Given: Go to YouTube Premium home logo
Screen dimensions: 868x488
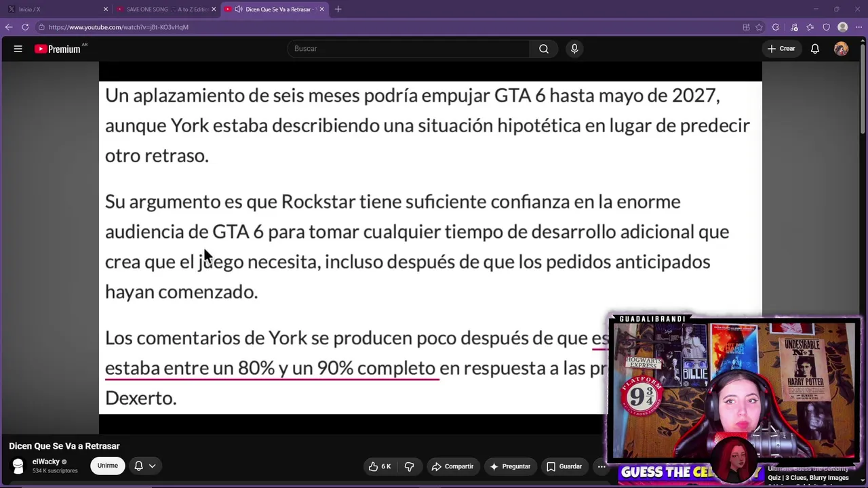Looking at the screenshot, I should tap(58, 49).
